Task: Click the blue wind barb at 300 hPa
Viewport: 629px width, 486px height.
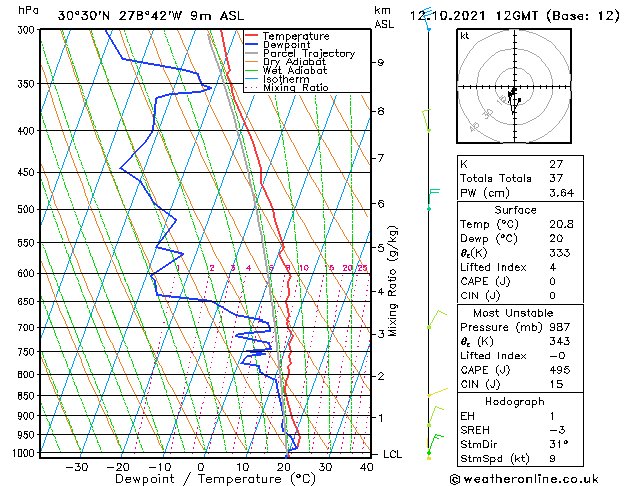Action: pos(428,18)
